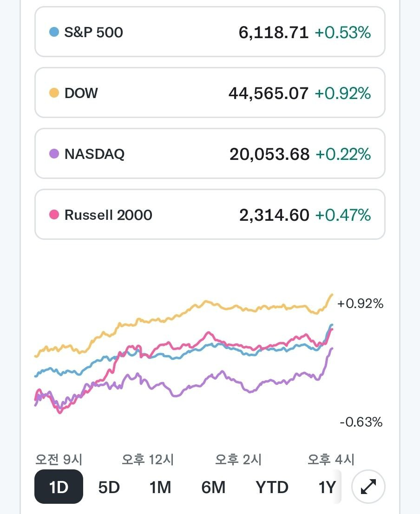The height and width of the screenshot is (514, 420).
Task: Click the +0.92% chart axis label
Action: 360,303
